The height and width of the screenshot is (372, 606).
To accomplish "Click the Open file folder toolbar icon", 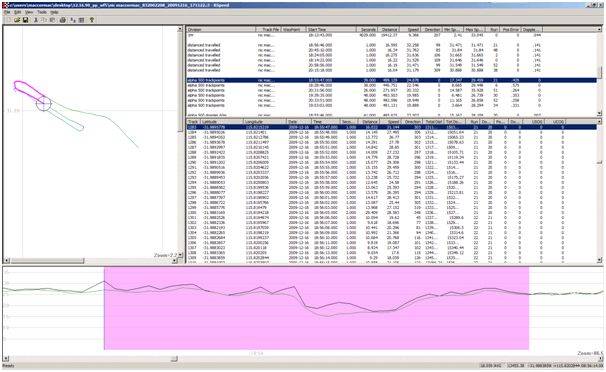I will click(x=17, y=20).
